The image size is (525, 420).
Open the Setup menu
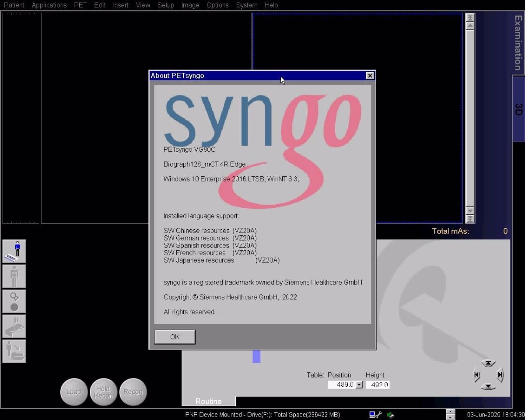click(x=166, y=5)
